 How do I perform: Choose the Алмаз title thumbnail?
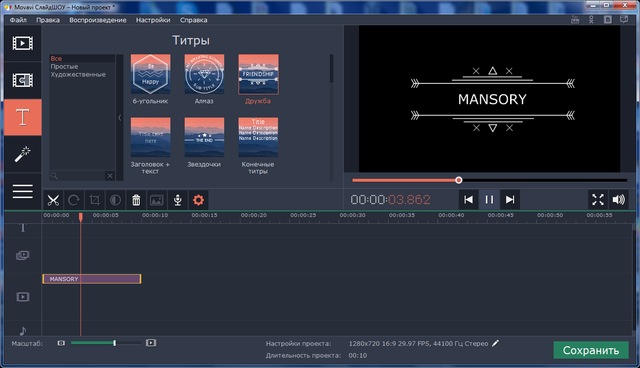click(x=204, y=74)
